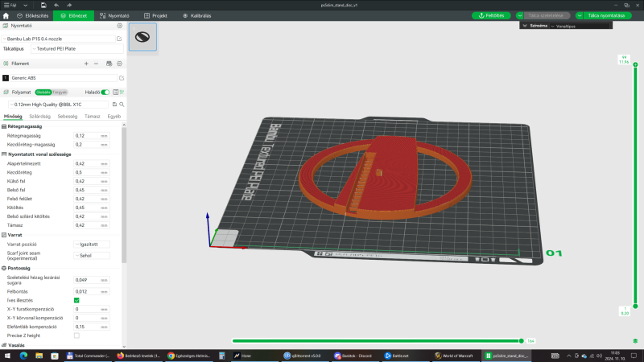Edit Generic ABS filament preset
The width and height of the screenshot is (644, 362).
coord(122,77)
